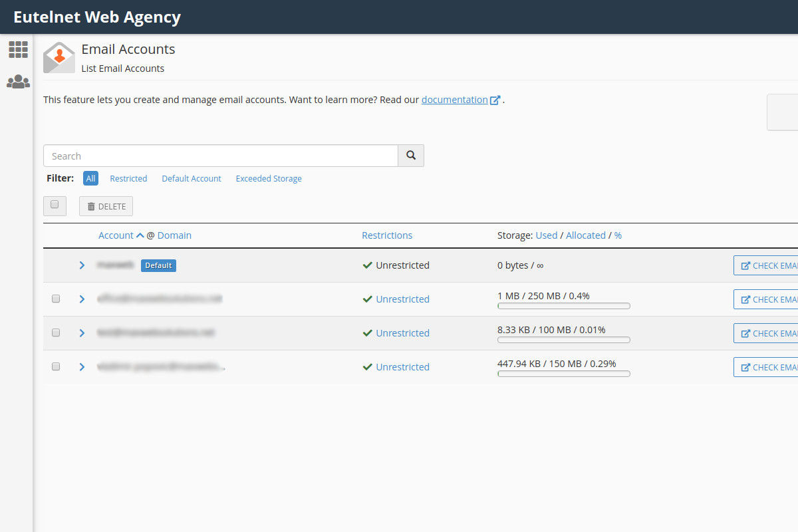The height and width of the screenshot is (532, 798).
Task: Open the User Manager people icon
Action: tap(18, 82)
